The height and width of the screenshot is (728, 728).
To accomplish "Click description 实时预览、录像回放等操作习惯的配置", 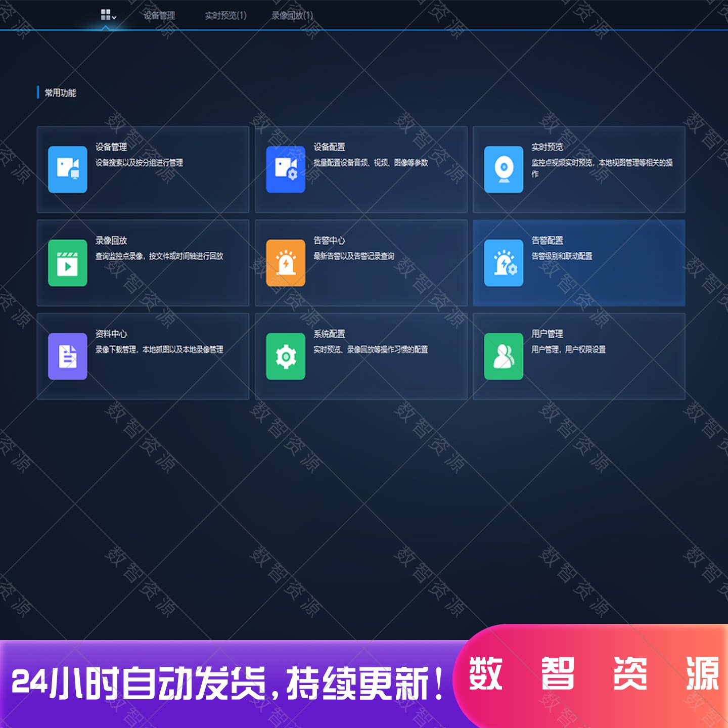I will point(371,350).
